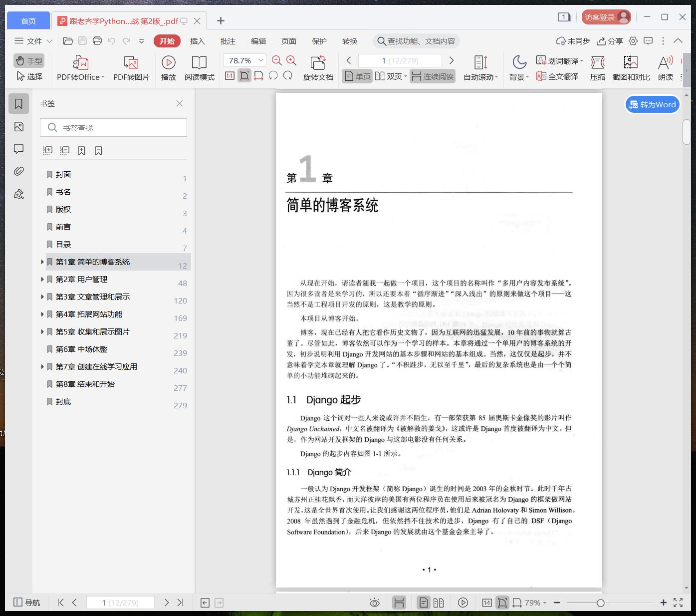Switch to 插入 tab
The image size is (696, 616).
(x=198, y=41)
